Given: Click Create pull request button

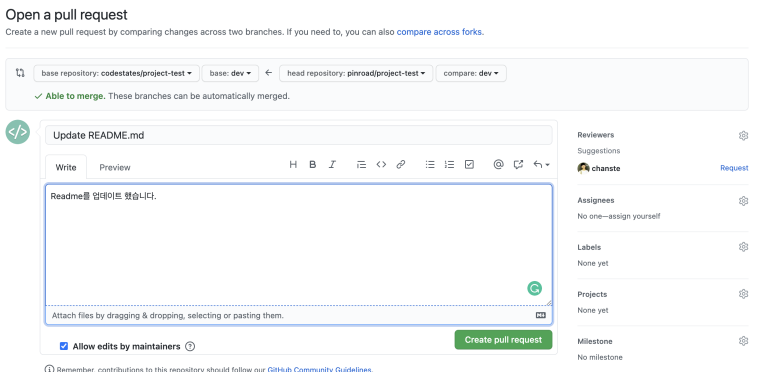Looking at the screenshot, I should tap(503, 339).
